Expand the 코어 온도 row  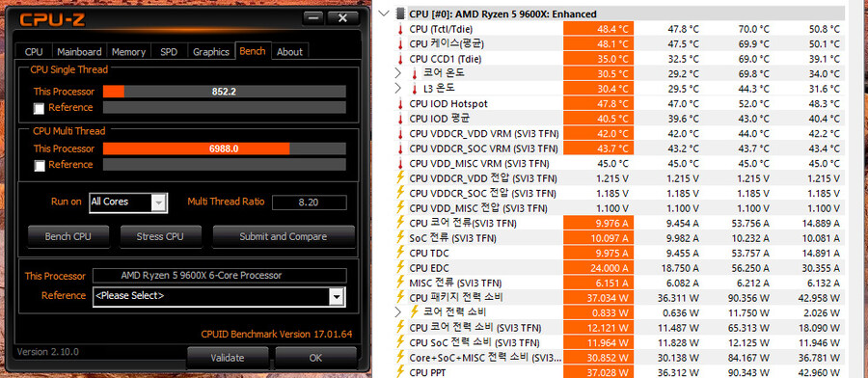tap(397, 73)
